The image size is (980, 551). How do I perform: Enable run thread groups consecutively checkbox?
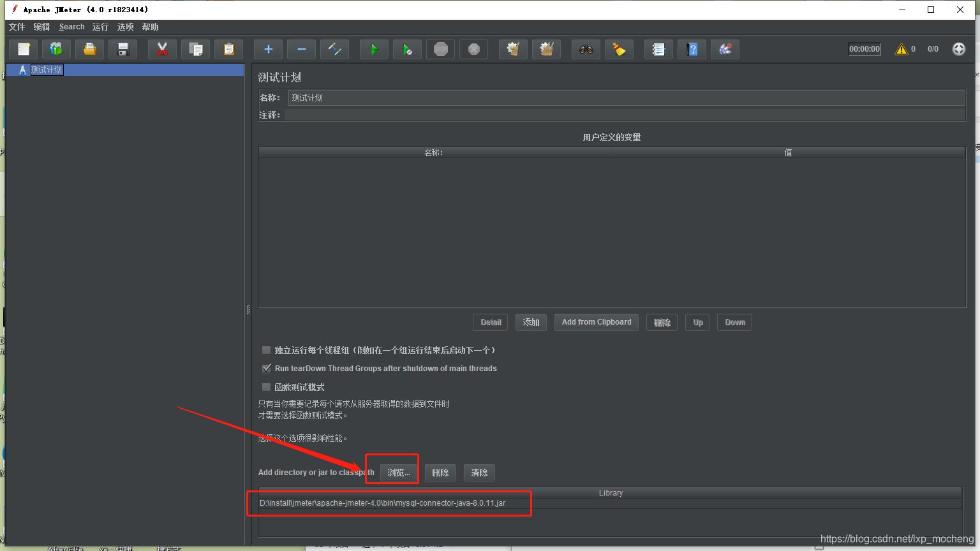[267, 350]
